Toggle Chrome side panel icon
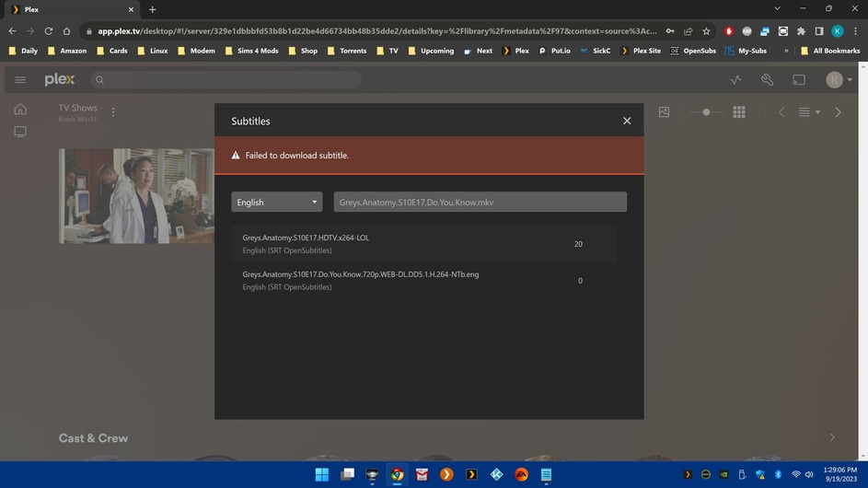Image resolution: width=868 pixels, height=488 pixels. click(819, 31)
